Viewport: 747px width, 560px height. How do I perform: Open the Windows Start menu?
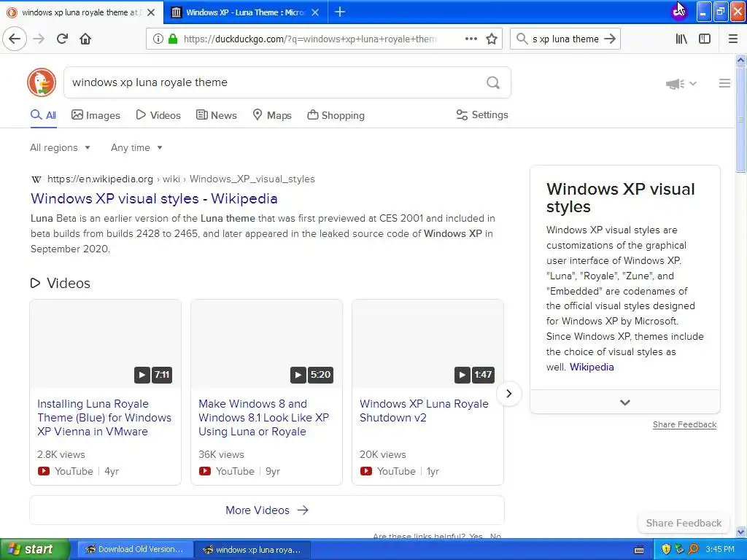34,549
